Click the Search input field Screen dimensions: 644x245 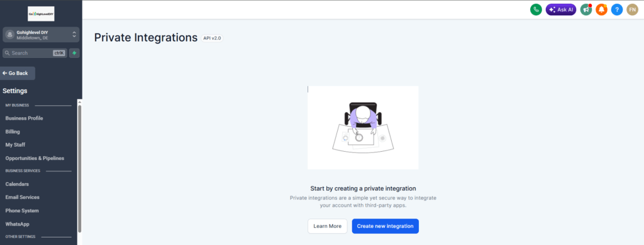click(35, 53)
